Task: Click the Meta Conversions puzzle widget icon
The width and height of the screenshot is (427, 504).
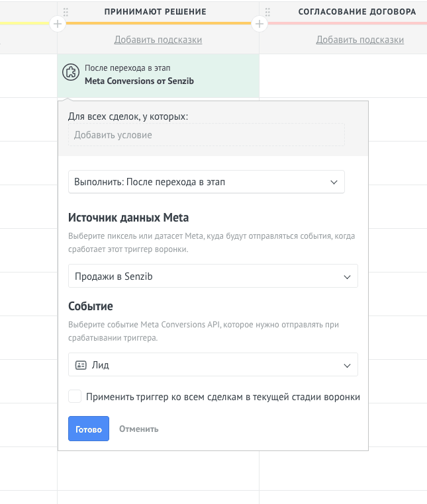Action: (71, 72)
